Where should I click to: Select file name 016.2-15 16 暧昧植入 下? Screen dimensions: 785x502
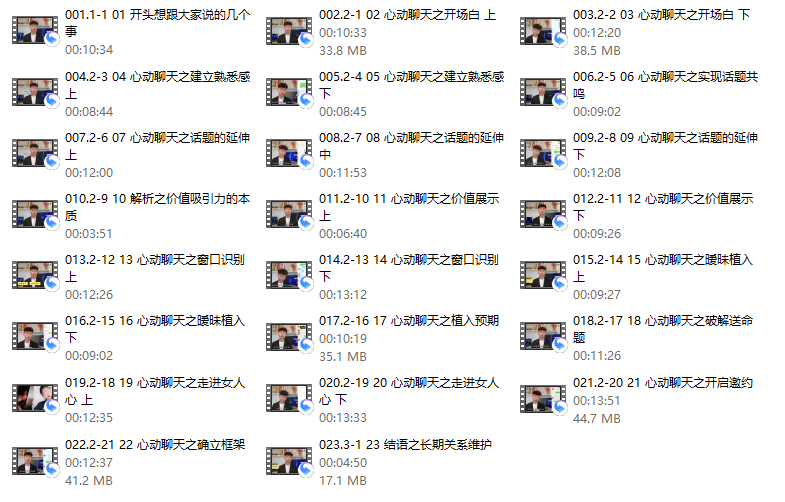[155, 329]
